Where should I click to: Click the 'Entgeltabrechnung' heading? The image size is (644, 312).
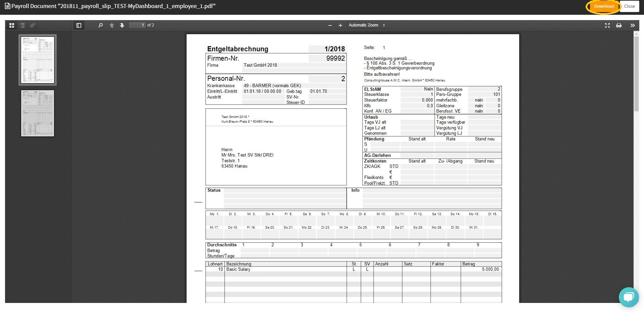coord(238,49)
